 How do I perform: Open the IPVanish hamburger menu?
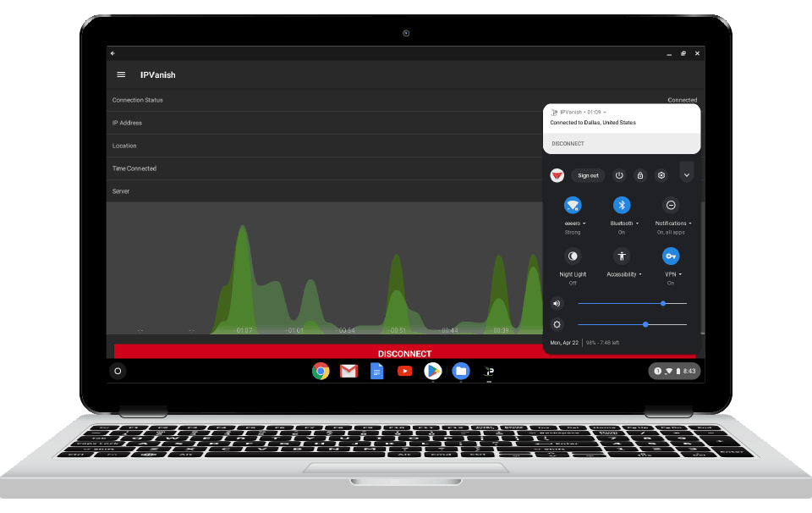(120, 74)
